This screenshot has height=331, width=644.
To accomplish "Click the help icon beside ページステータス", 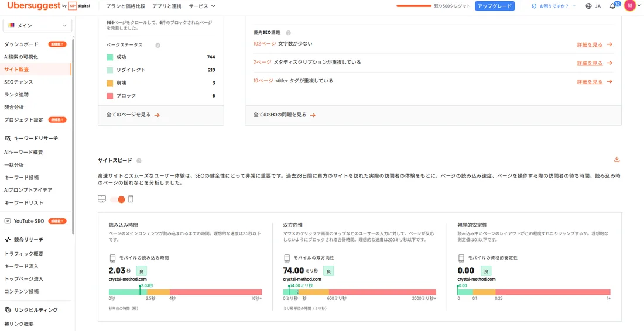I will point(157,45).
